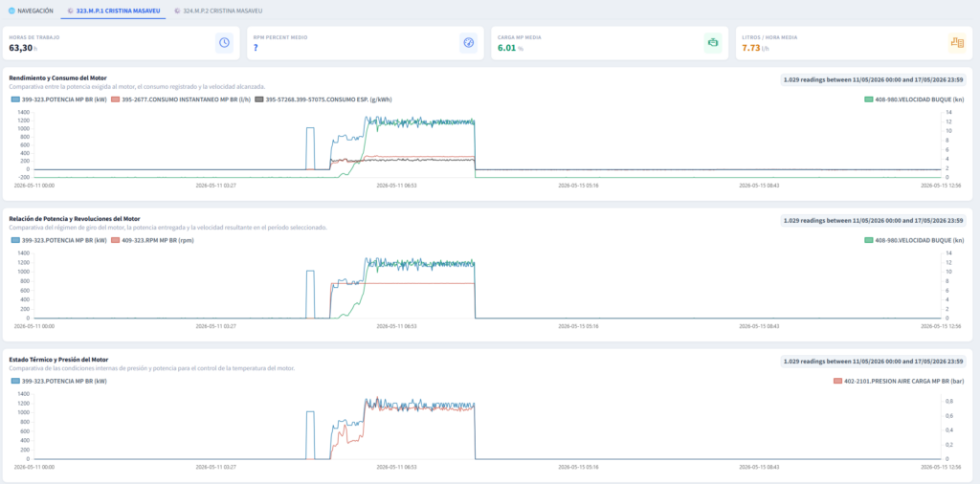
Task: Toggle CONSUMO INSTANTANEO MP BR legend entry
Action: coord(180,99)
